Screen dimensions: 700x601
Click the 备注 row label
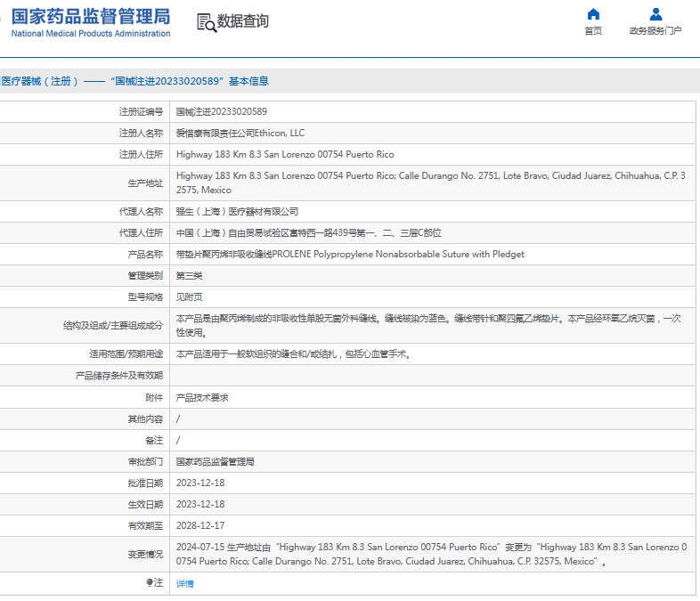[x=154, y=441]
